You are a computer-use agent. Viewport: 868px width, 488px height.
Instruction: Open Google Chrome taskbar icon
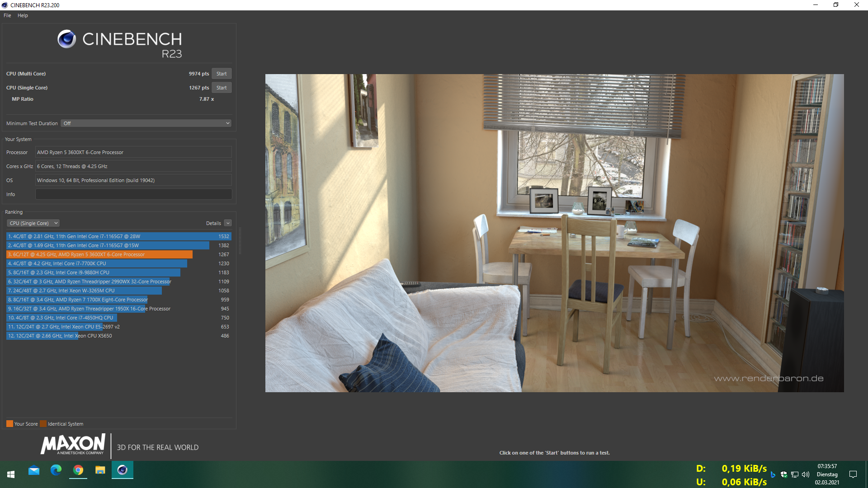(x=78, y=471)
